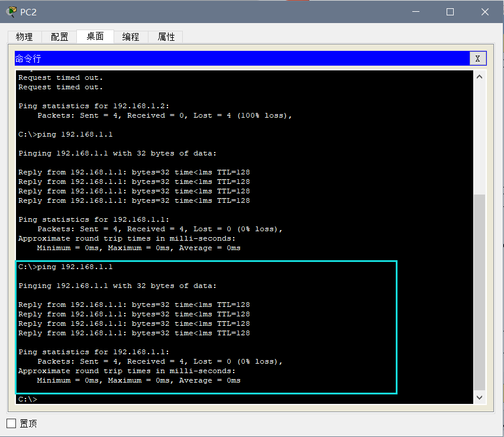Click the terminal vertical scrollbar thumb
Image resolution: width=504 pixels, height=437 pixels.
click(479, 292)
